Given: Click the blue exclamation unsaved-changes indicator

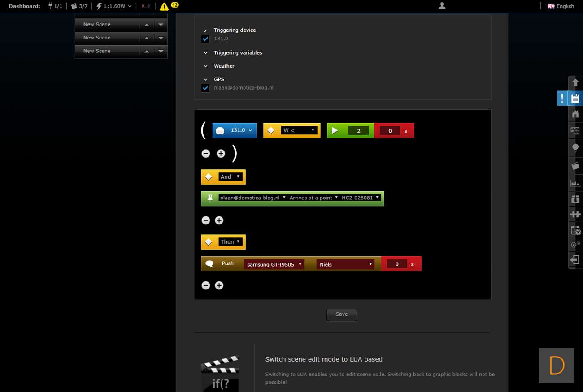Looking at the screenshot, I should [x=562, y=98].
